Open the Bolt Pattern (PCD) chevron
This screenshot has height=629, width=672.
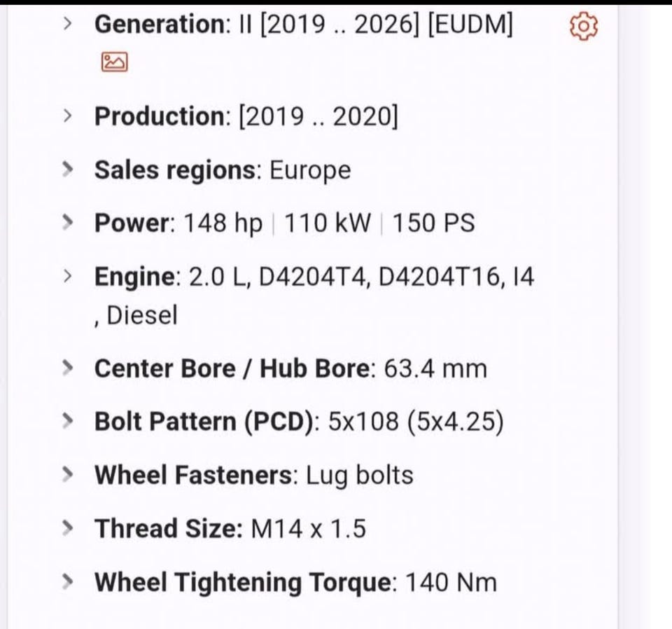[67, 421]
